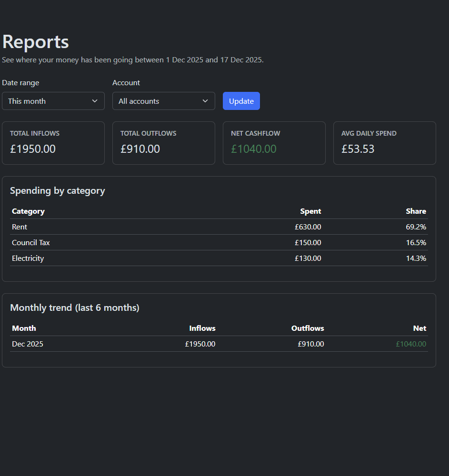Select the Council Tax category row

click(219, 242)
